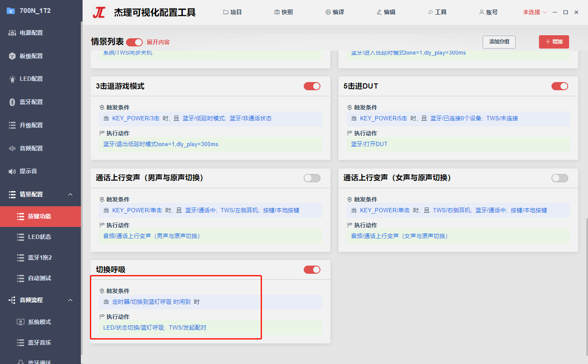588x364 pixels.
Task: Click the 音频配置 waveform icon
Action: [12, 148]
